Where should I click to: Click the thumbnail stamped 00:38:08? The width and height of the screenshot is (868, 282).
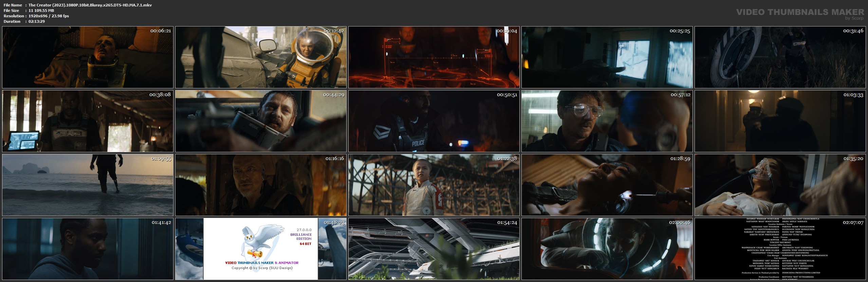click(x=88, y=121)
